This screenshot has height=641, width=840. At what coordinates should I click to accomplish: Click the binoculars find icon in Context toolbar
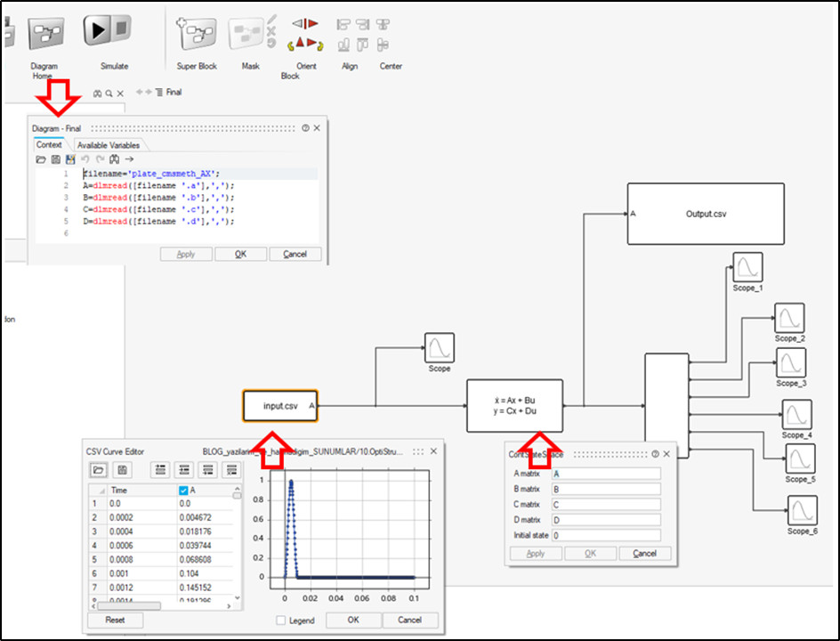(x=115, y=159)
